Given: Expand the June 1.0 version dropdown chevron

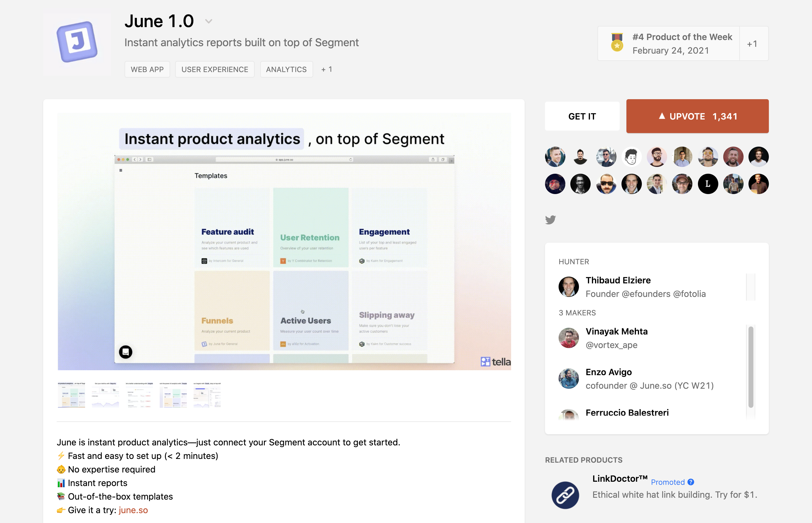Looking at the screenshot, I should [x=209, y=21].
